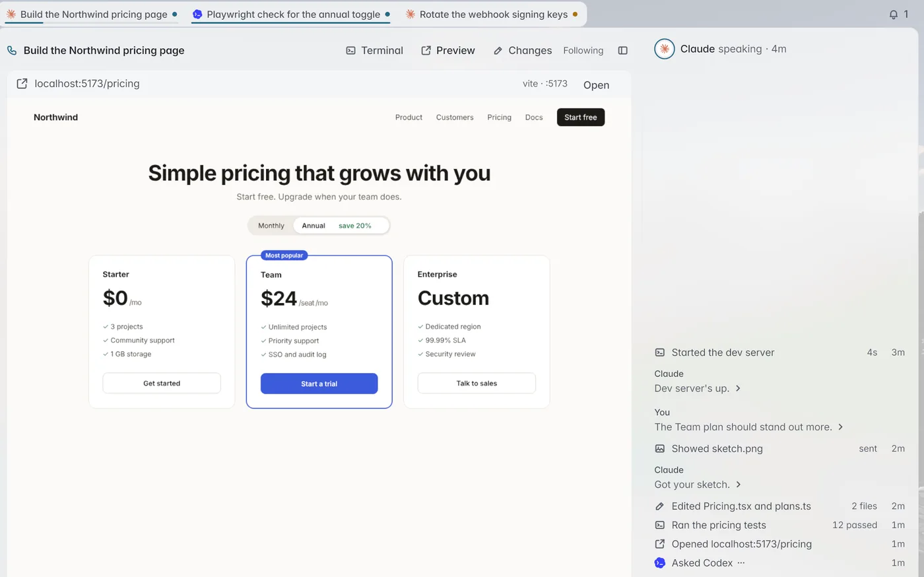The height and width of the screenshot is (577, 924).
Task: Click the notification bell icon
Action: tap(893, 15)
